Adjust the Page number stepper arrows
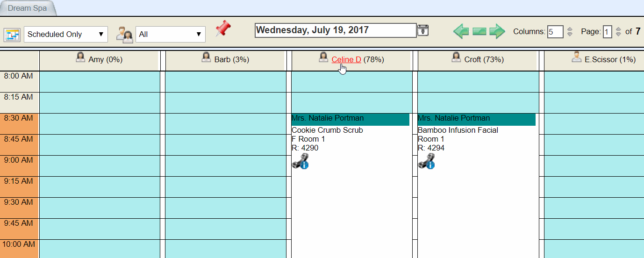This screenshot has height=258, width=644. coord(618,32)
